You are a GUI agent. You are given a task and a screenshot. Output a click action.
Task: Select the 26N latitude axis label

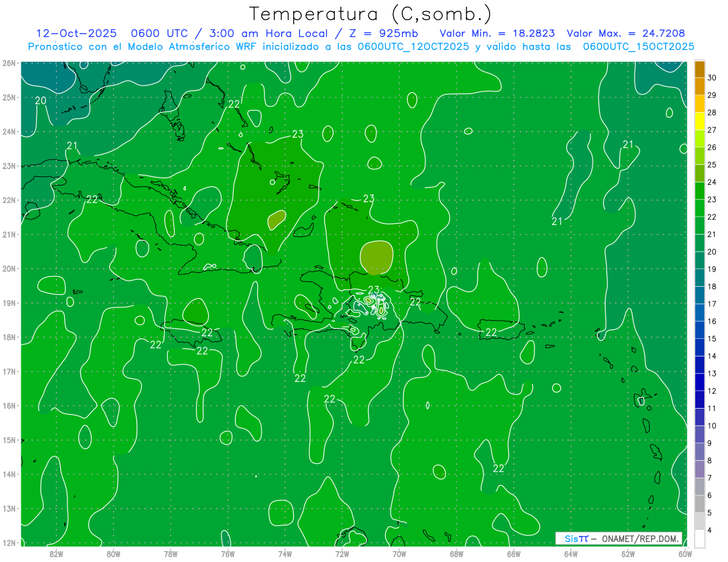(8, 63)
